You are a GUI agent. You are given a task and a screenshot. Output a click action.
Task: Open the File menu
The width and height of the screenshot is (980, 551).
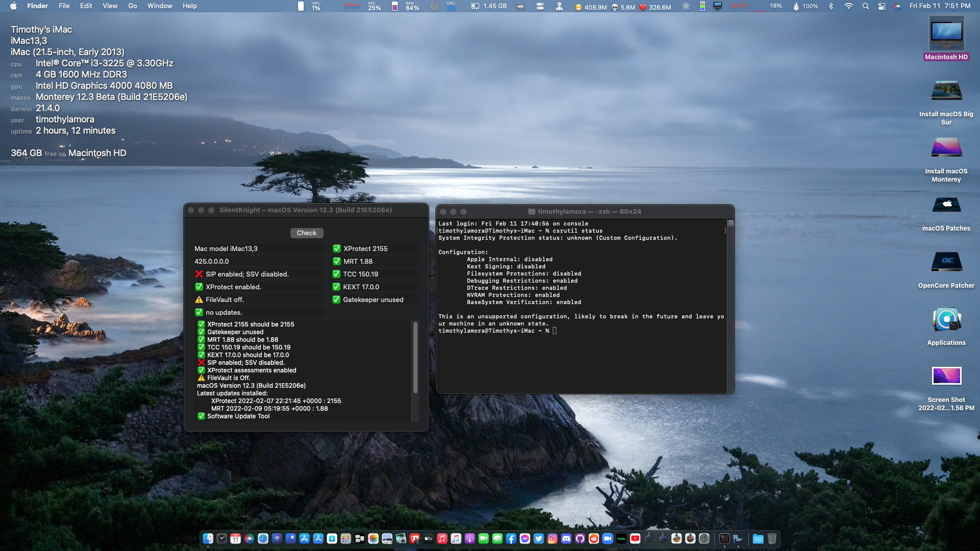(x=64, y=6)
